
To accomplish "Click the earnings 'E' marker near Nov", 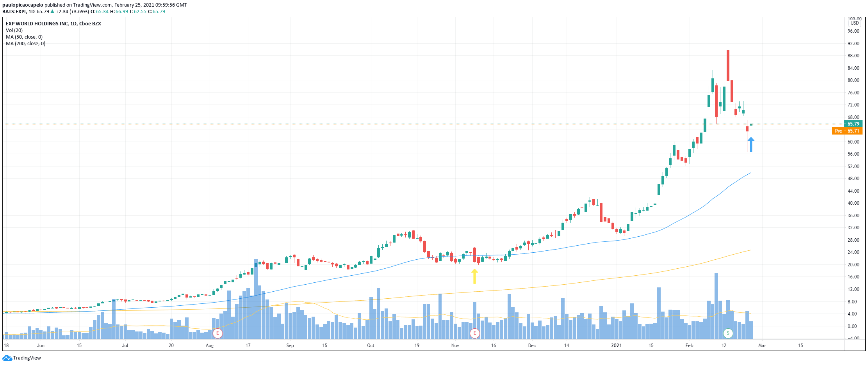I will pyautogui.click(x=475, y=333).
